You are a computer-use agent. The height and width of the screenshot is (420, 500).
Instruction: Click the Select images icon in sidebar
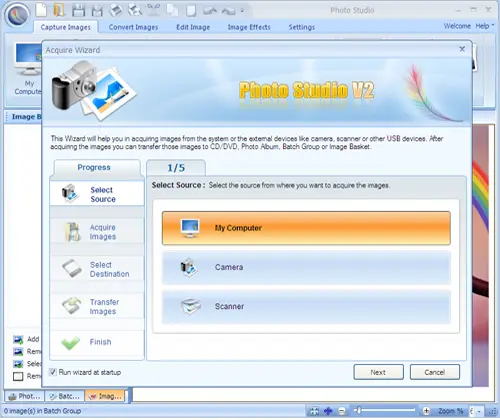click(18, 364)
